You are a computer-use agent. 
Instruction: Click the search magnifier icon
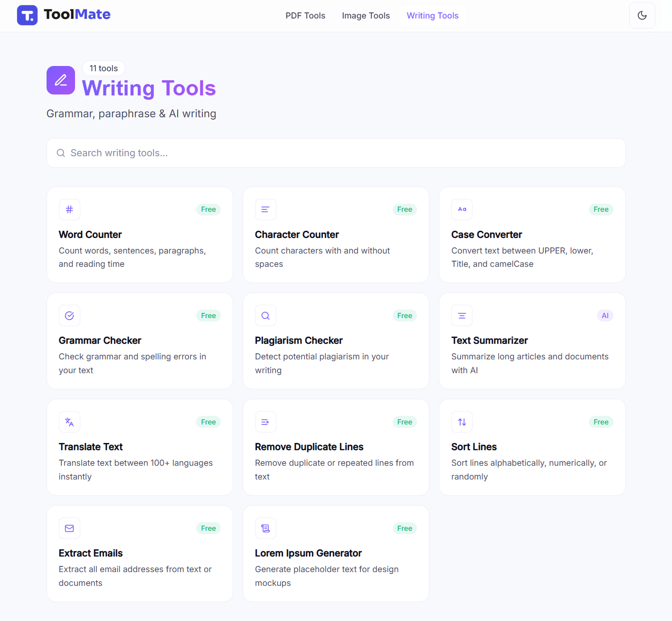click(61, 153)
